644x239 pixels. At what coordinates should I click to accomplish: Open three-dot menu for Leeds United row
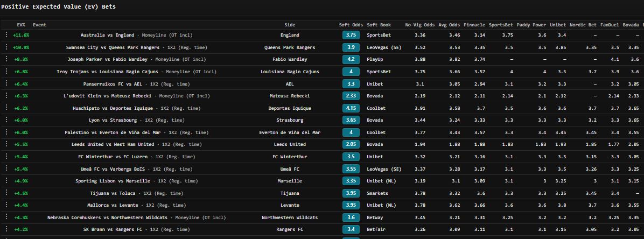coord(7,144)
